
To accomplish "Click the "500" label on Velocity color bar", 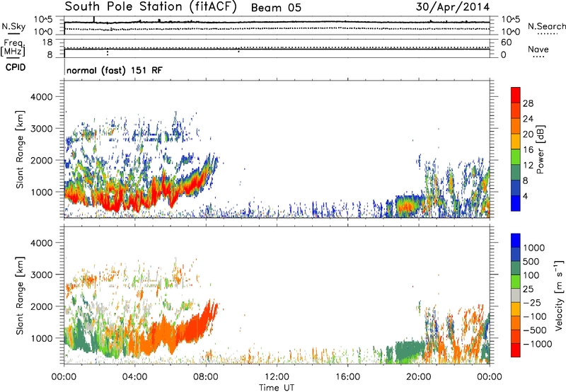I will point(531,261).
